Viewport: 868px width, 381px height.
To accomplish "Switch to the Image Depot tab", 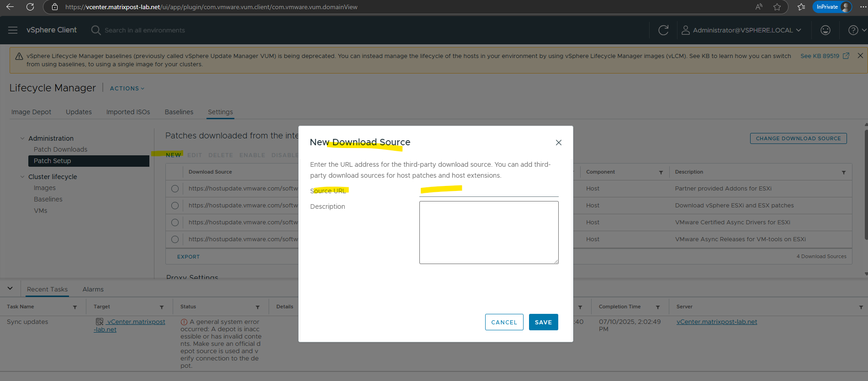I will click(x=31, y=112).
